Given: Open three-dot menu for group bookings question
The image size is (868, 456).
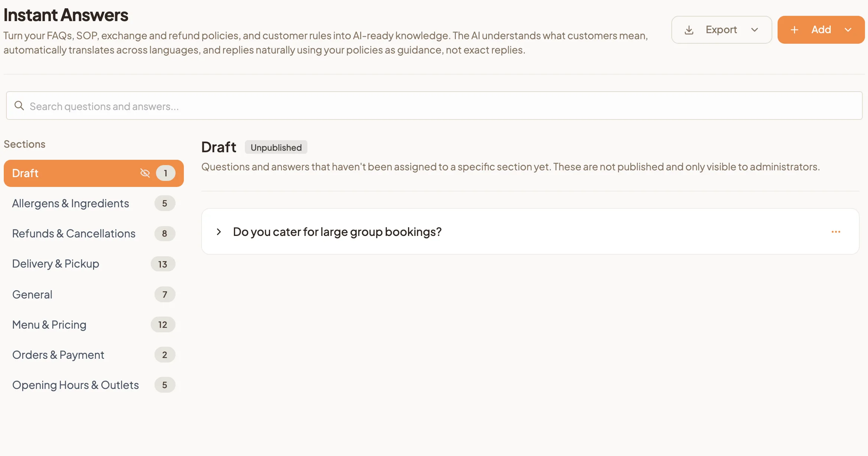Looking at the screenshot, I should [836, 232].
